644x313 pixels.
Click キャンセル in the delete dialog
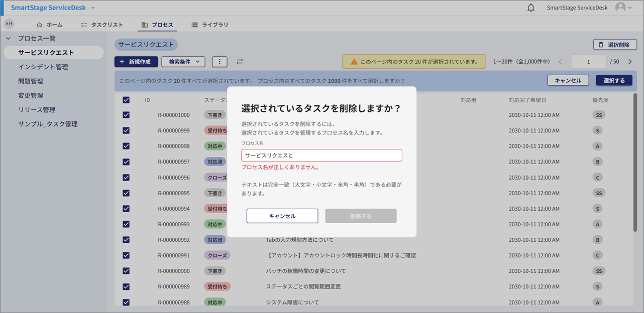[x=282, y=216]
